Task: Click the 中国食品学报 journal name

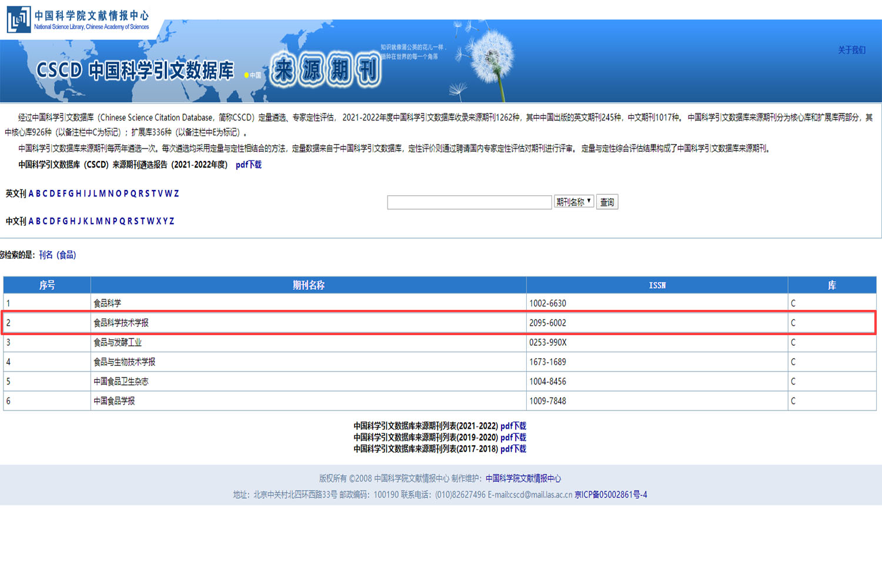Action: 114,401
